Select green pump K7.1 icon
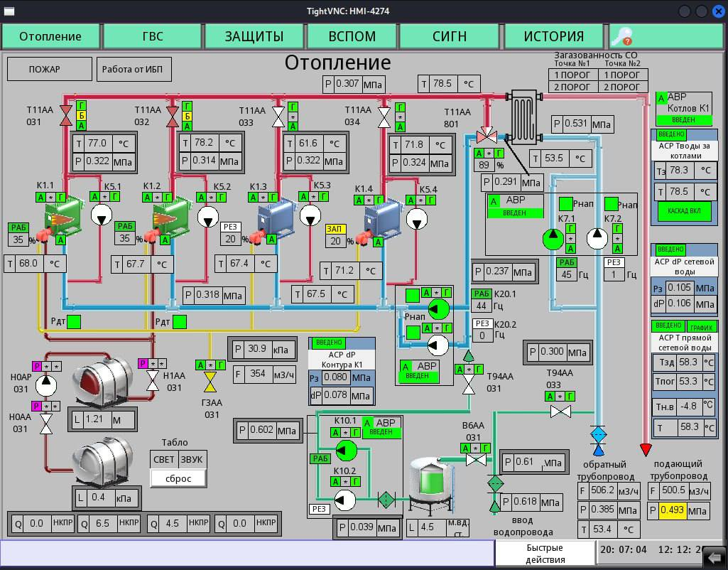 [x=553, y=239]
